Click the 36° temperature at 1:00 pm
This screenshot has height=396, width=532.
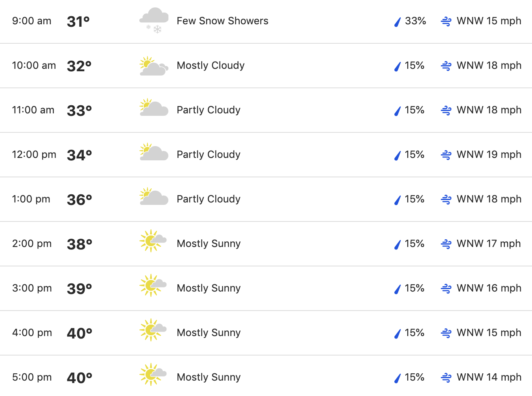(x=79, y=200)
